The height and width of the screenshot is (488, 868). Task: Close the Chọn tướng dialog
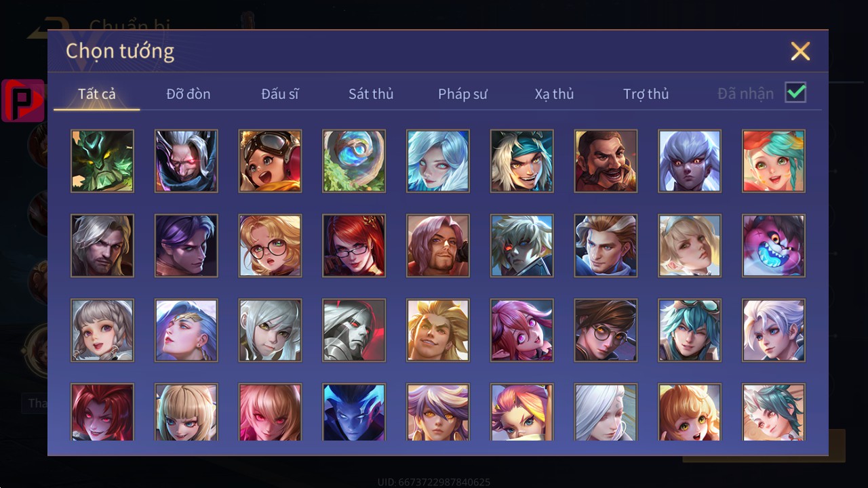coord(800,52)
